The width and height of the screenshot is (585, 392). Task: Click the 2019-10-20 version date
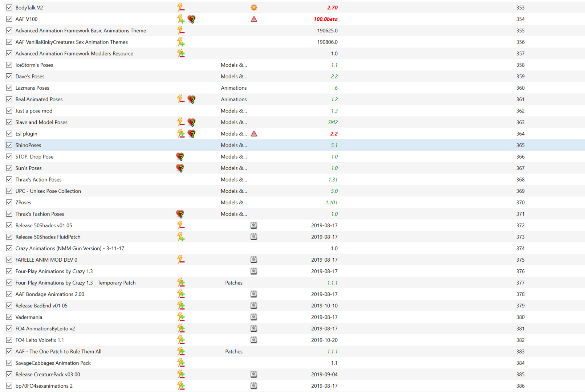point(324,340)
